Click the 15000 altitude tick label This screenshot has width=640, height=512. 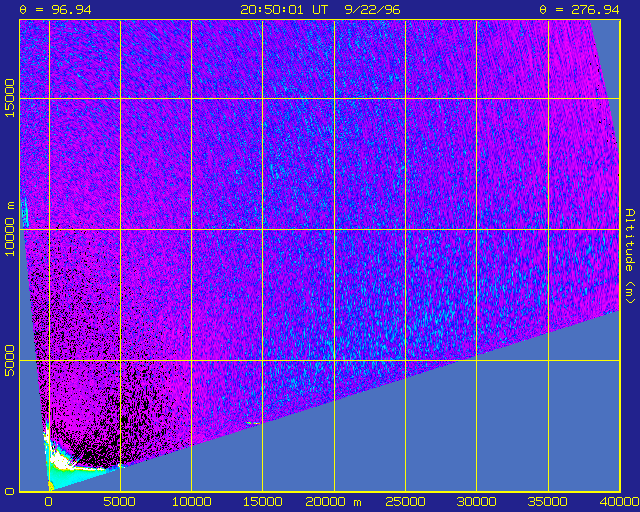[10, 98]
